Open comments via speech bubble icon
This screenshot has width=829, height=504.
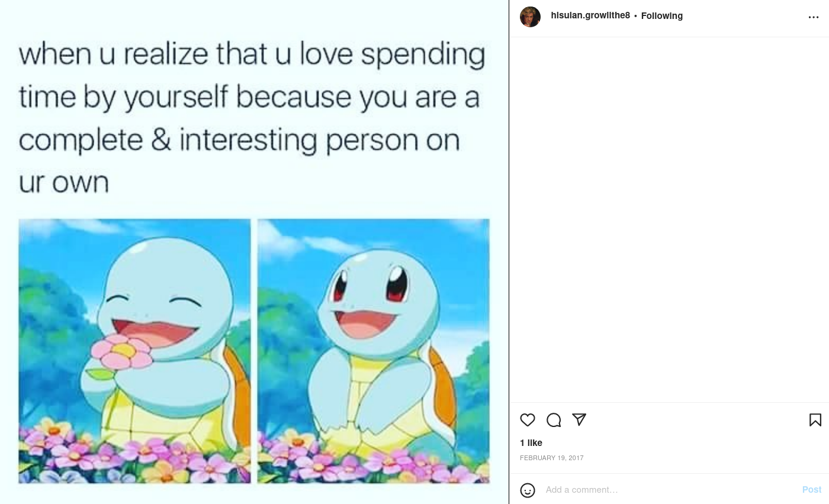click(x=554, y=420)
